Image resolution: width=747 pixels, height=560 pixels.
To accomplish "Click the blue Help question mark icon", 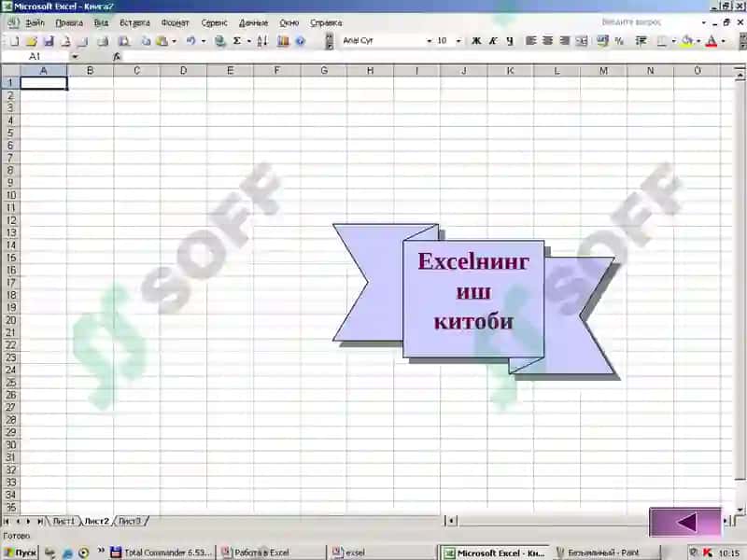I will pos(300,41).
